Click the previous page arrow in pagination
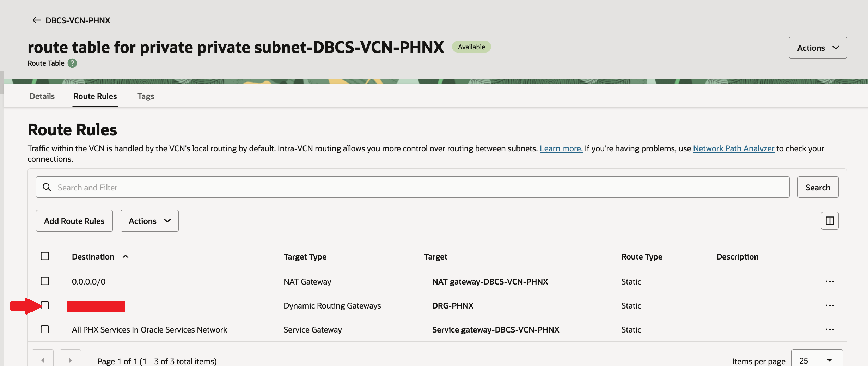The height and width of the screenshot is (366, 868). pos(43,360)
